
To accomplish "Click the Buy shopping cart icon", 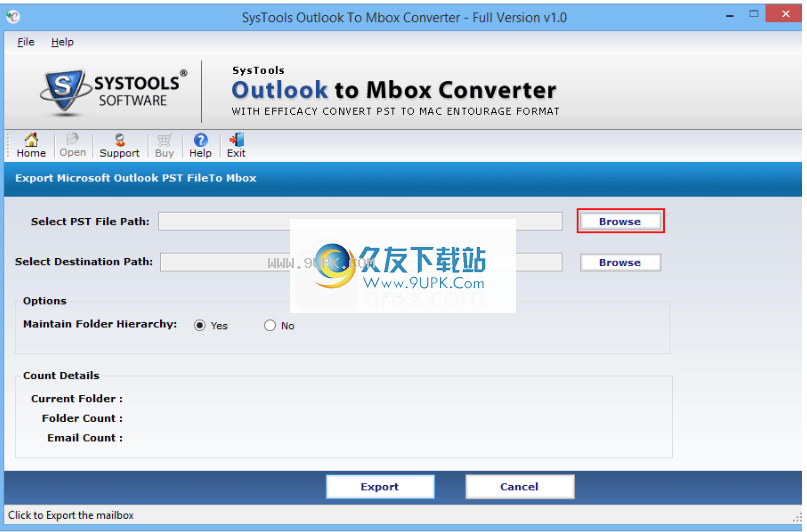I will point(164,146).
